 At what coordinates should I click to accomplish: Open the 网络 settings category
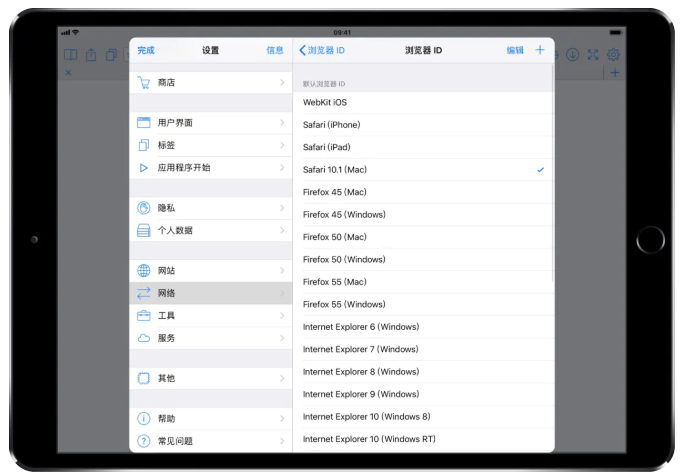point(210,293)
